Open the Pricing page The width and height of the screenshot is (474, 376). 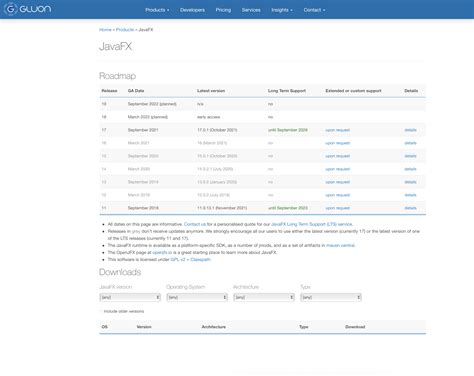[x=223, y=10]
